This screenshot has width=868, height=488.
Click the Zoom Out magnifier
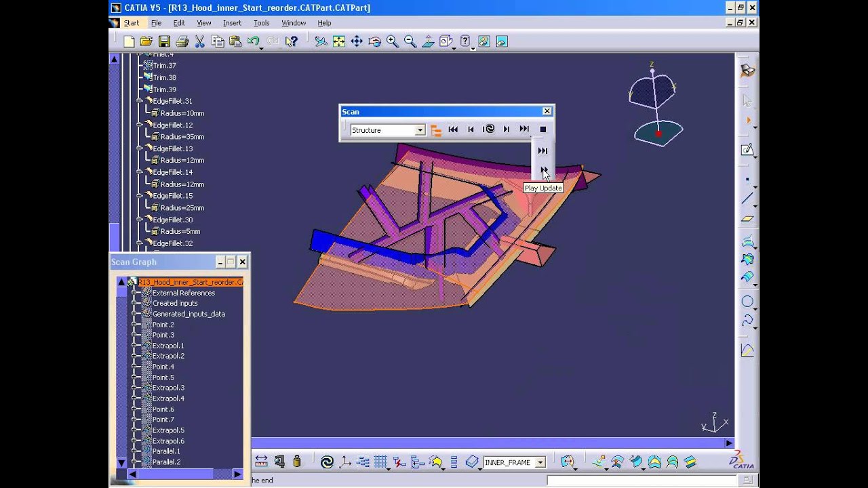tap(410, 41)
